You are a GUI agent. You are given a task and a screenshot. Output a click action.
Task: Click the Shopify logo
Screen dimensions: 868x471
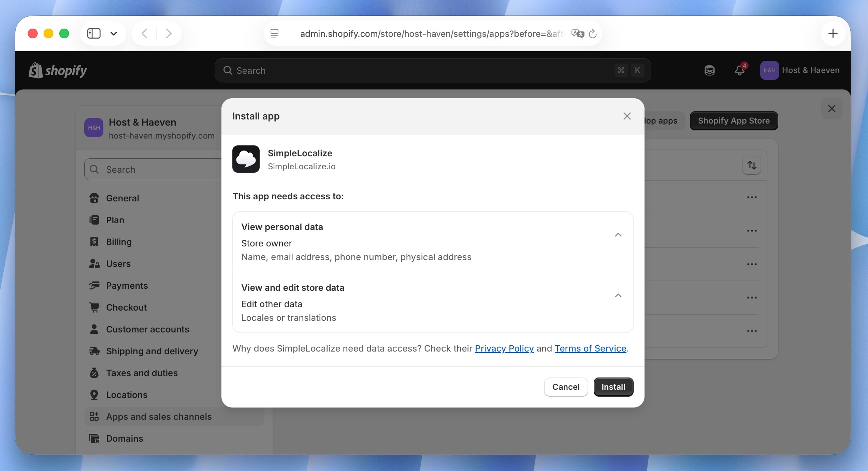click(x=57, y=70)
